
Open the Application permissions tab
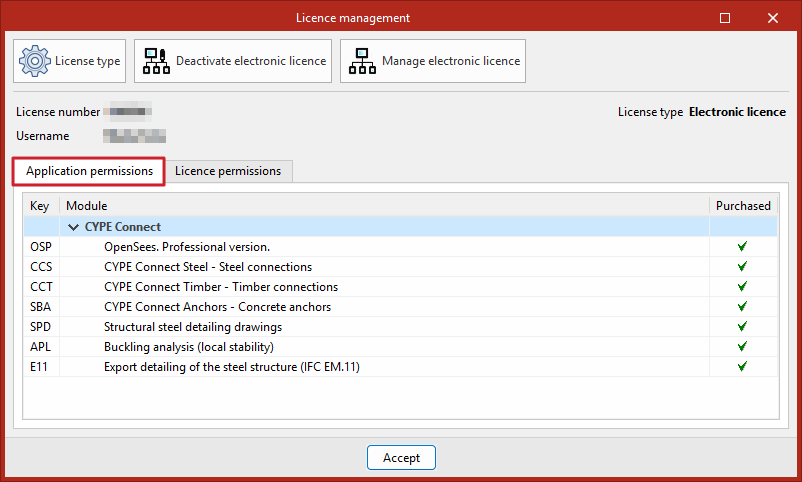[x=89, y=171]
